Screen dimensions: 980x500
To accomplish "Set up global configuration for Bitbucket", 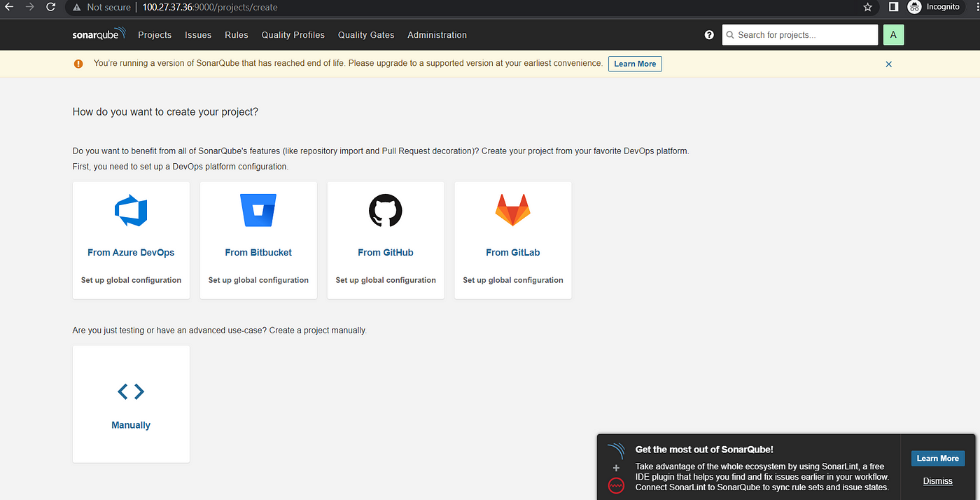I will (x=258, y=280).
